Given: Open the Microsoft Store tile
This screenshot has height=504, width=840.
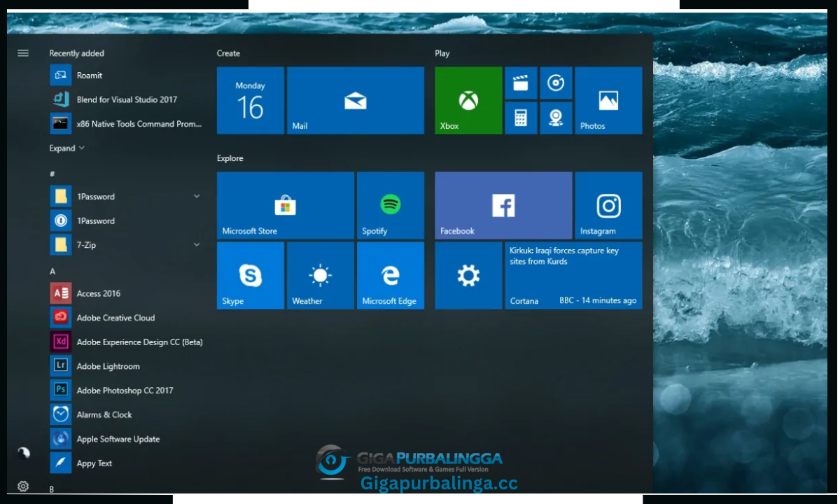Looking at the screenshot, I should [x=286, y=205].
